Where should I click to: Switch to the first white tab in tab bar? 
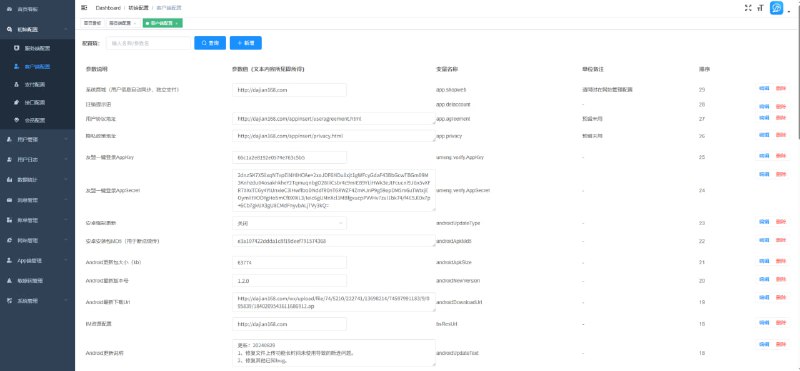92,23
